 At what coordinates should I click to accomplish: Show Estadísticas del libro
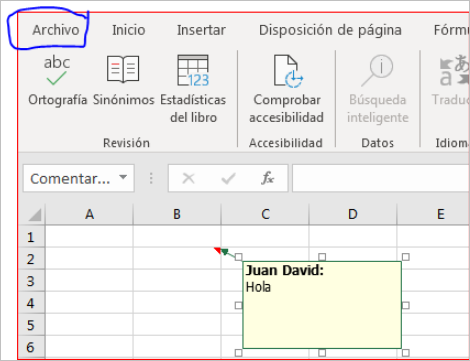(193, 89)
